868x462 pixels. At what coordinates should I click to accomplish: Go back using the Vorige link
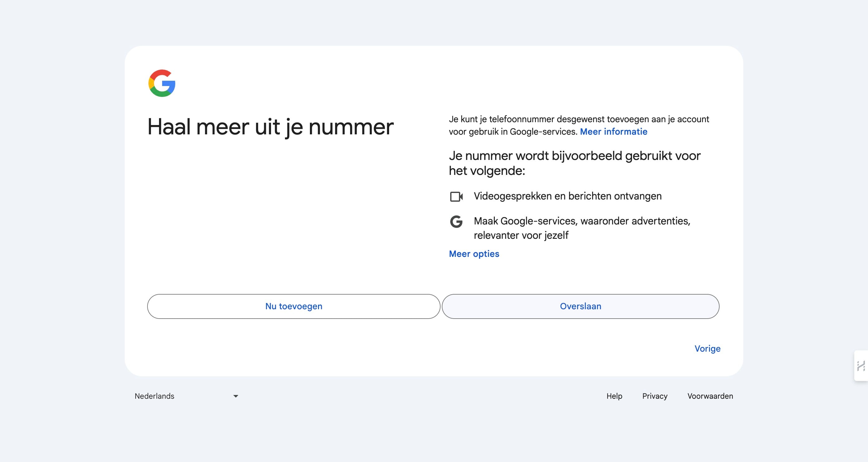(708, 349)
